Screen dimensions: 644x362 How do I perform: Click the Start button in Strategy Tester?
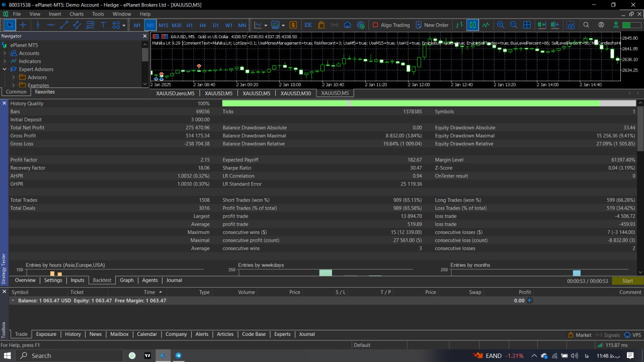(627, 281)
